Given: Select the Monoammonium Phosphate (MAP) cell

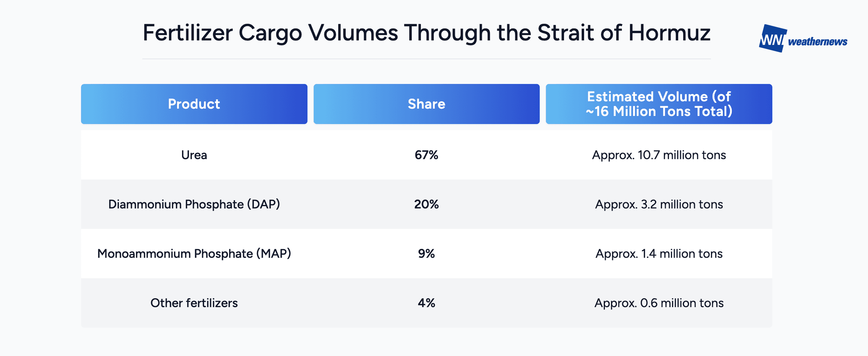Looking at the screenshot, I should 194,254.
